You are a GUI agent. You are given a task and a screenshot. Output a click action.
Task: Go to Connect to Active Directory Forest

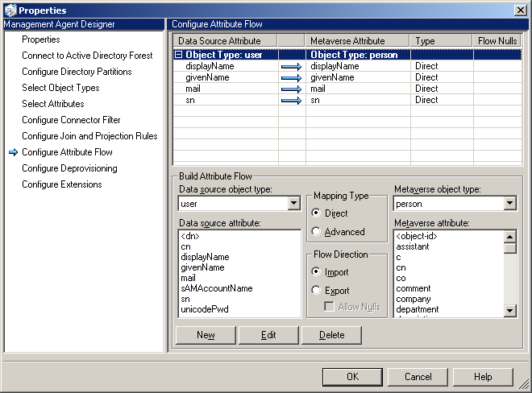[87, 56]
